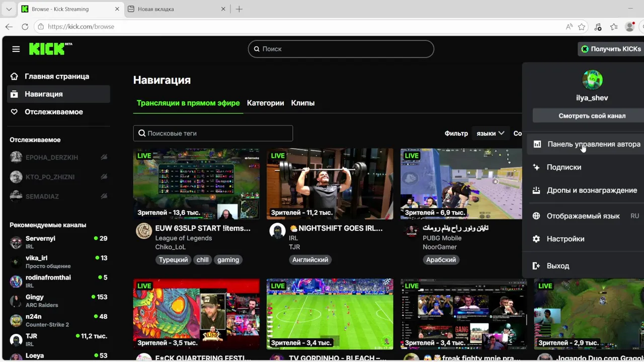Click the gaming tag
644x362 pixels.
(x=228, y=260)
